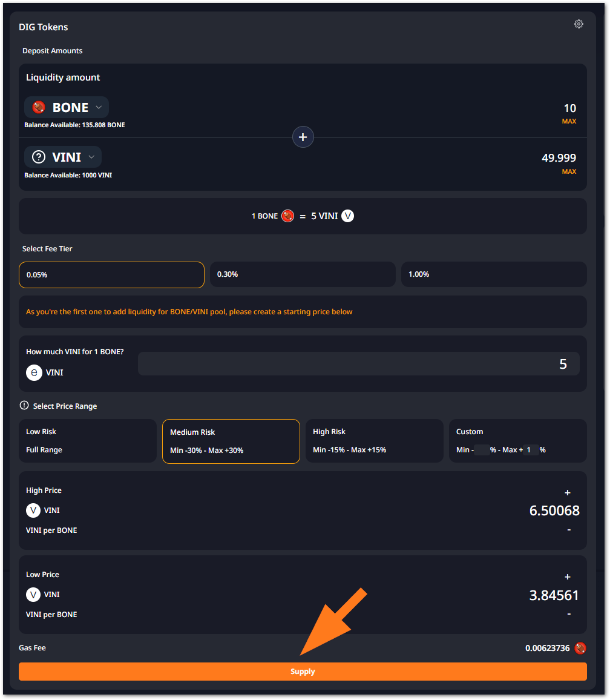
Task: Select the 0.05% fee tier
Action: coord(111,274)
